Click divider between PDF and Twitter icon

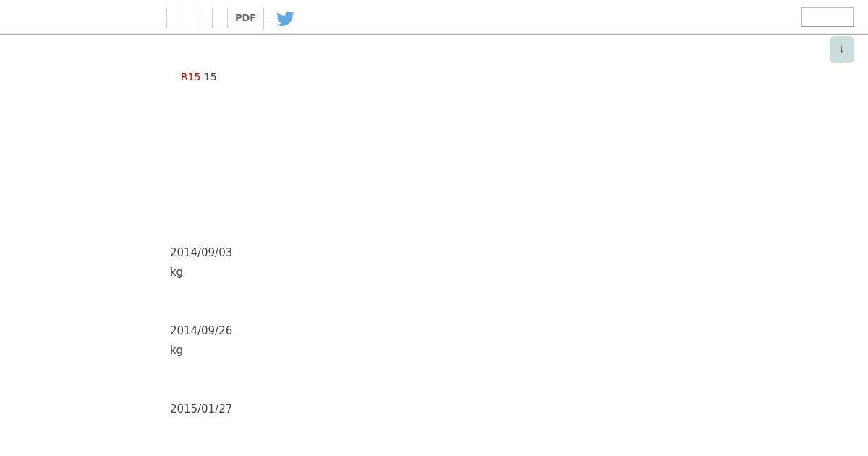263,18
